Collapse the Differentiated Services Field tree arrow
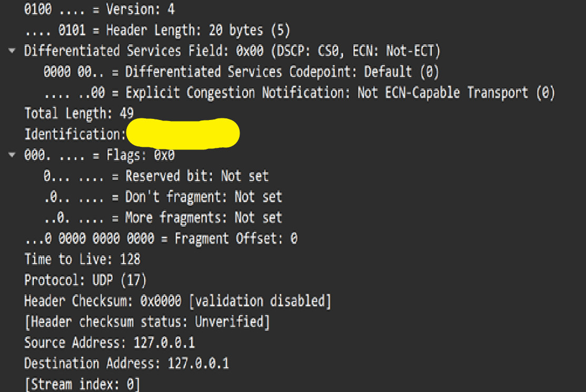Image resolution: width=586 pixels, height=392 pixels. [x=12, y=51]
